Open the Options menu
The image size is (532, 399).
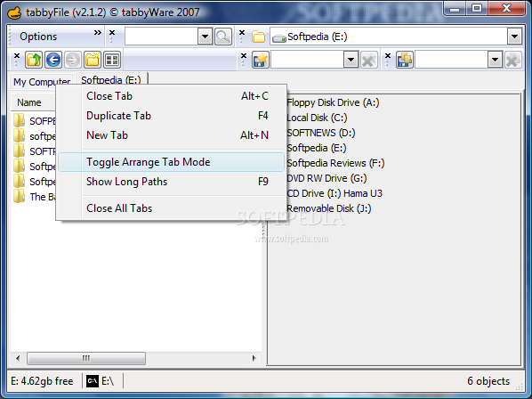38,37
